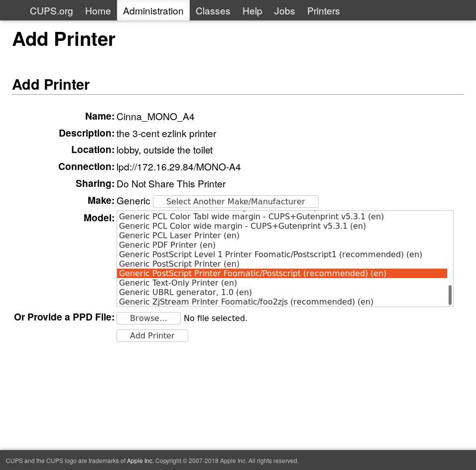This screenshot has width=476, height=470.
Task: Choose Generic Text-Only Printer model
Action: pos(282,283)
